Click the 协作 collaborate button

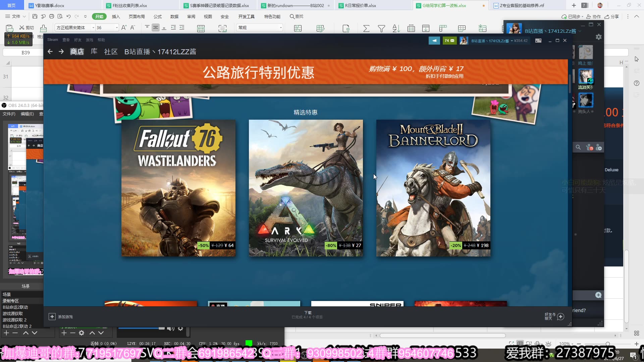593,16
